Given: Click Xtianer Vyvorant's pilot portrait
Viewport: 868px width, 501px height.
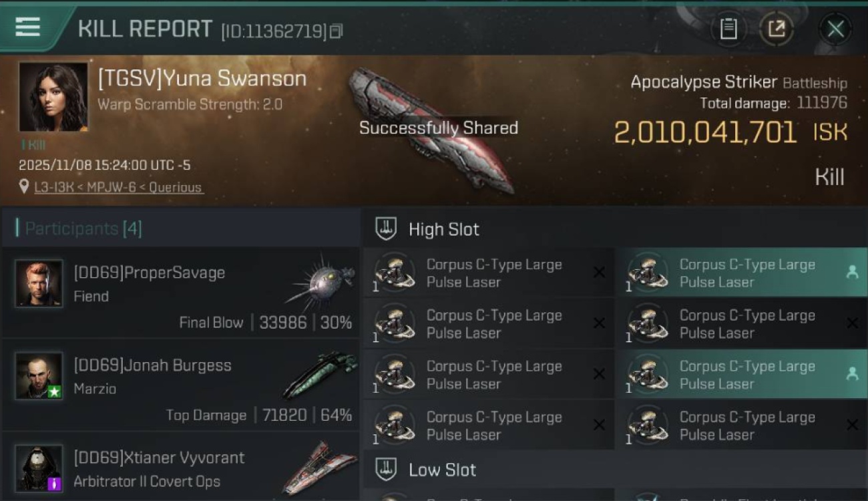Looking at the screenshot, I should [x=39, y=468].
